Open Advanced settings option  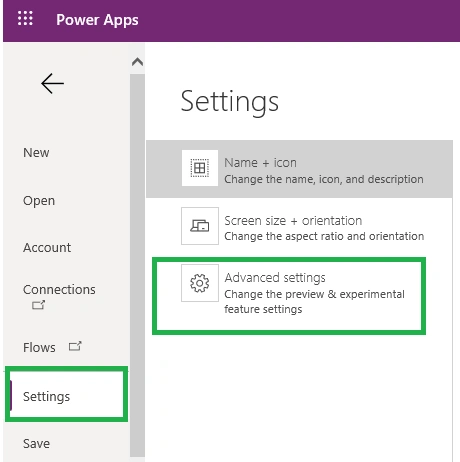click(289, 296)
